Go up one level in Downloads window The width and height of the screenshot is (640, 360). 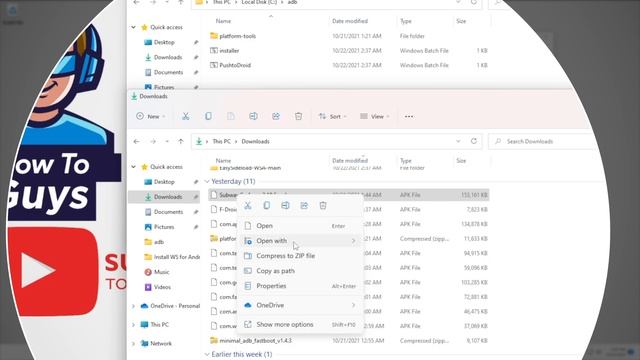coord(181,141)
